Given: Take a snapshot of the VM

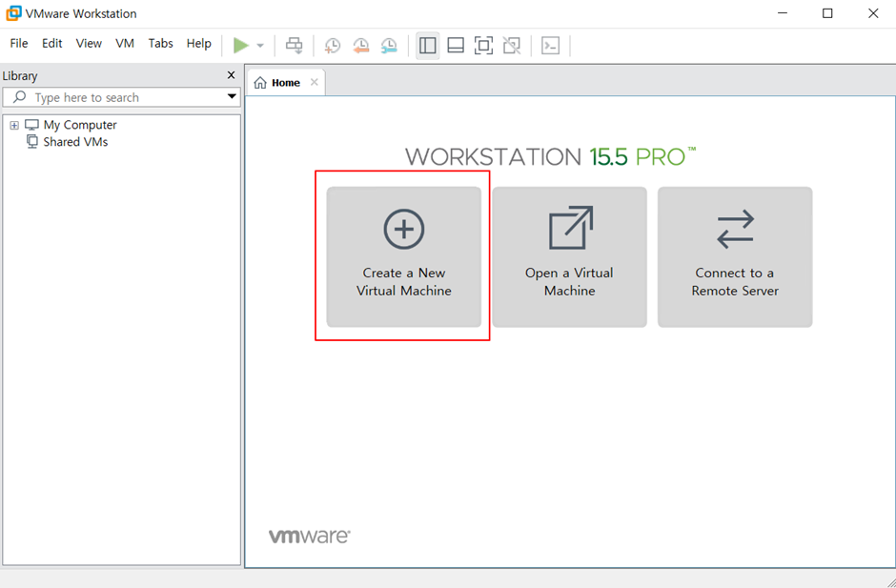Looking at the screenshot, I should click(332, 46).
